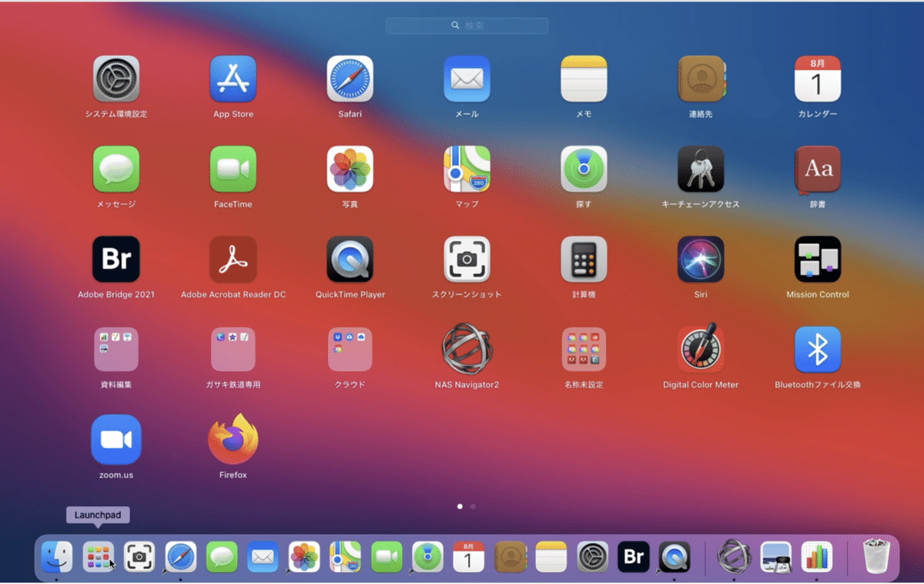
Task: Open キーチェーンアクセス app
Action: coord(701,169)
